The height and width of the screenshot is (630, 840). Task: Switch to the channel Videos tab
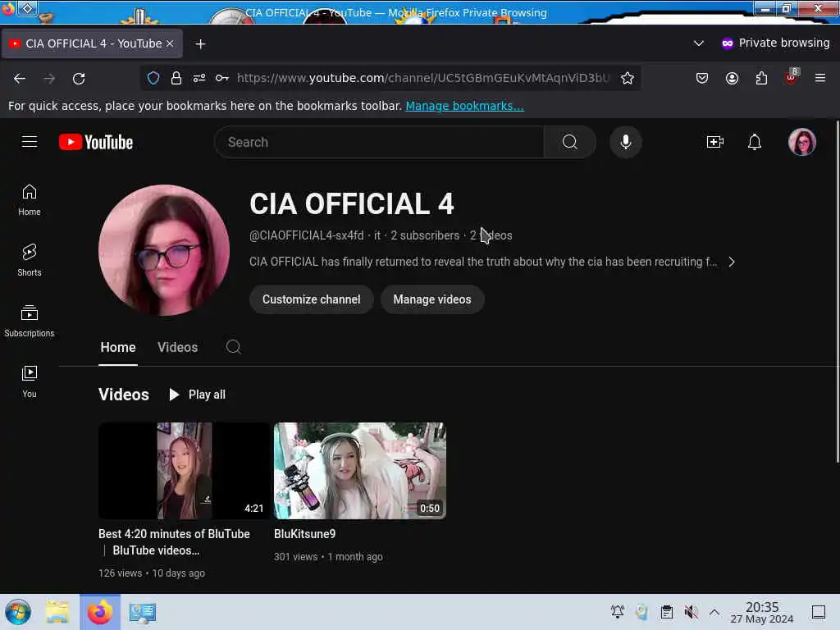[x=177, y=348]
